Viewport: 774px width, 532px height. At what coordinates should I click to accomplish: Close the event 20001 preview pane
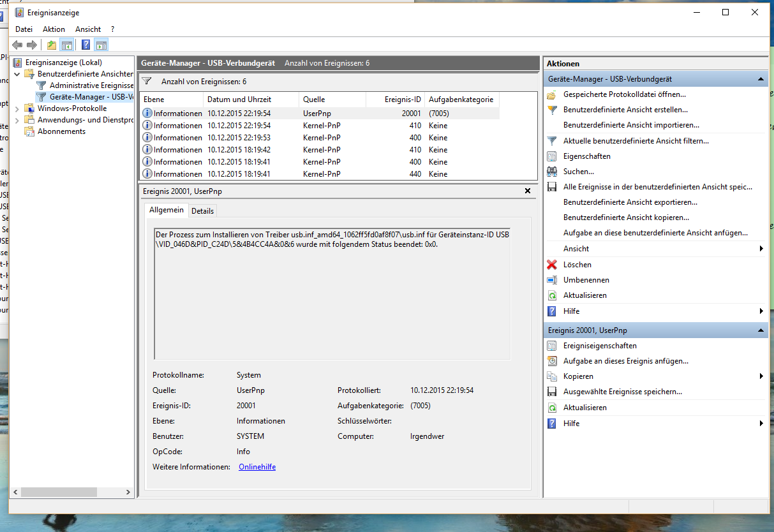click(x=527, y=191)
